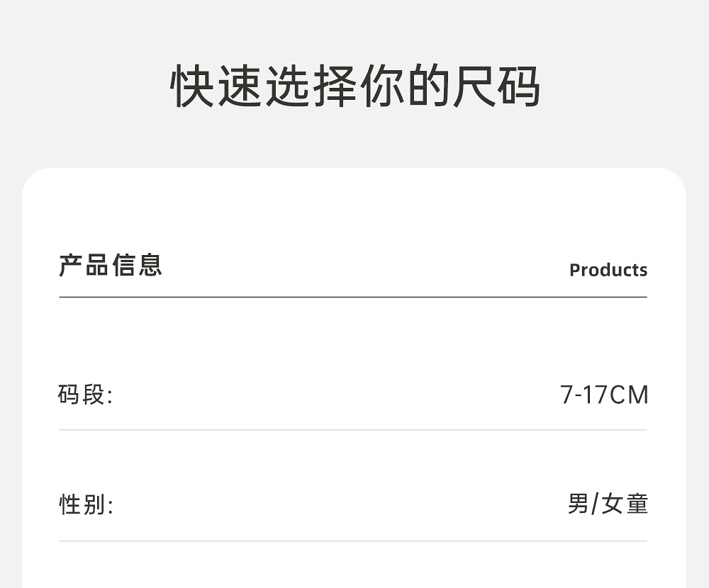Viewport: 709px width, 588px height.
Task: Click the "性别:" row label
Action: click(85, 505)
